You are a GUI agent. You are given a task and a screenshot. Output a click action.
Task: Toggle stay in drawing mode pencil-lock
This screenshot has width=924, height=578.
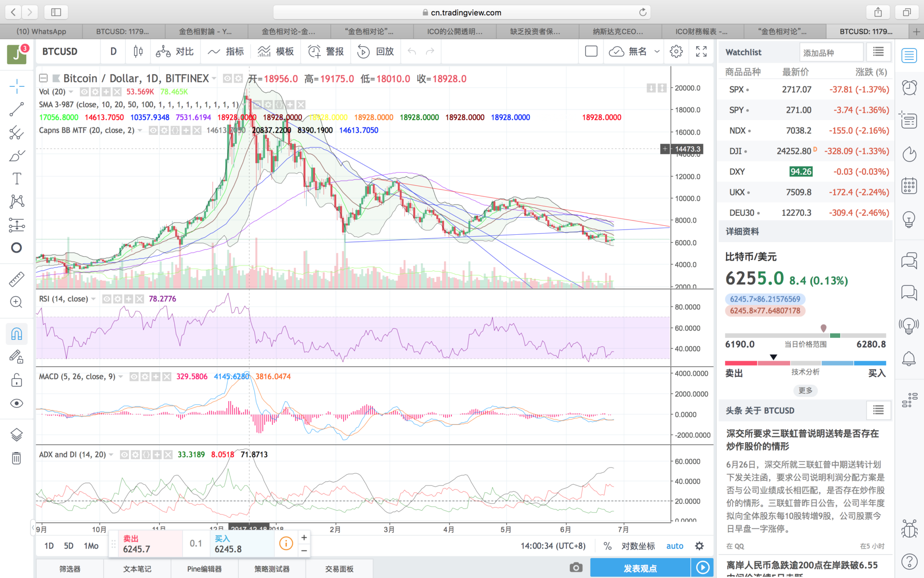pyautogui.click(x=17, y=357)
